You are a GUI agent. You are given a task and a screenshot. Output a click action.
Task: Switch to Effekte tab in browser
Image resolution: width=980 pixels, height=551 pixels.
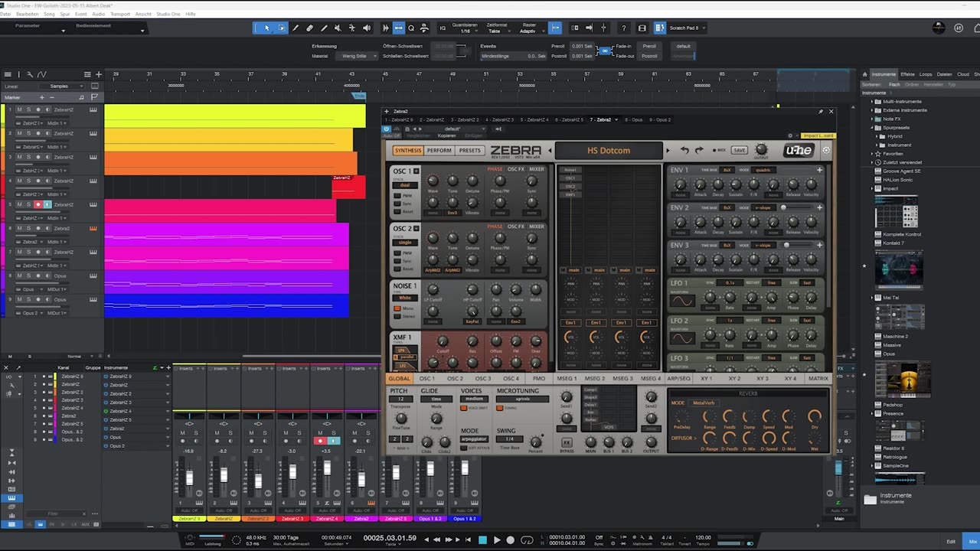tap(907, 74)
